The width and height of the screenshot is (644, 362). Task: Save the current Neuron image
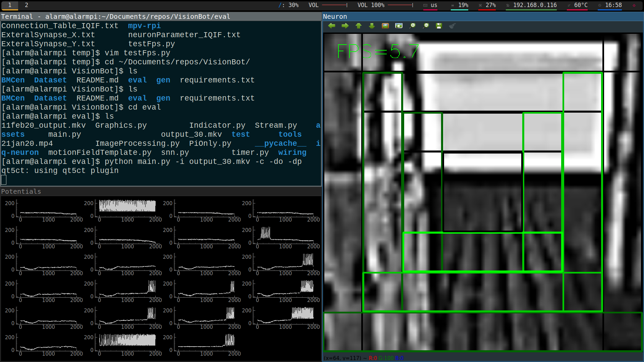(439, 26)
